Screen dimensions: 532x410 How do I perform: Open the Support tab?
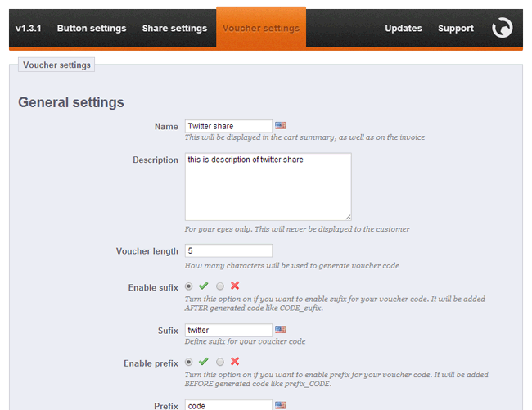click(456, 28)
